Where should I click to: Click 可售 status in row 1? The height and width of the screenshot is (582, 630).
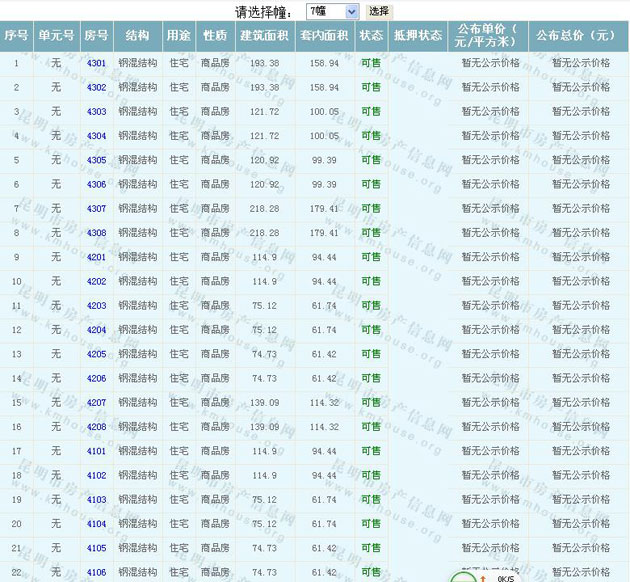371,63
